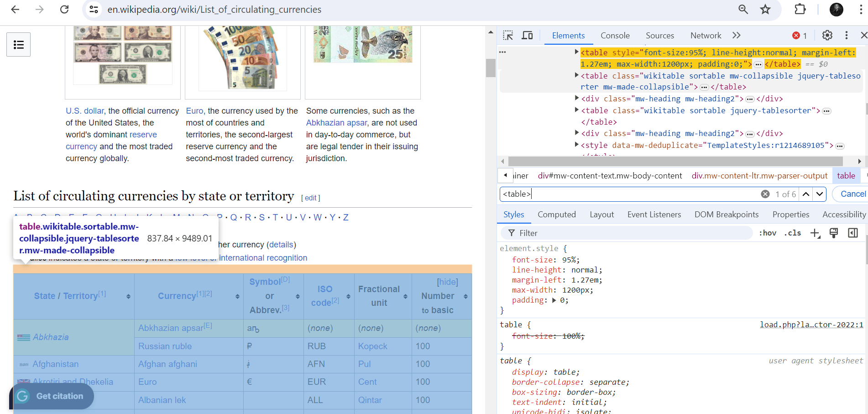The width and height of the screenshot is (868, 414).
Task: Expand wikitable sortable jquery-tablesorter node
Action: coord(576,110)
